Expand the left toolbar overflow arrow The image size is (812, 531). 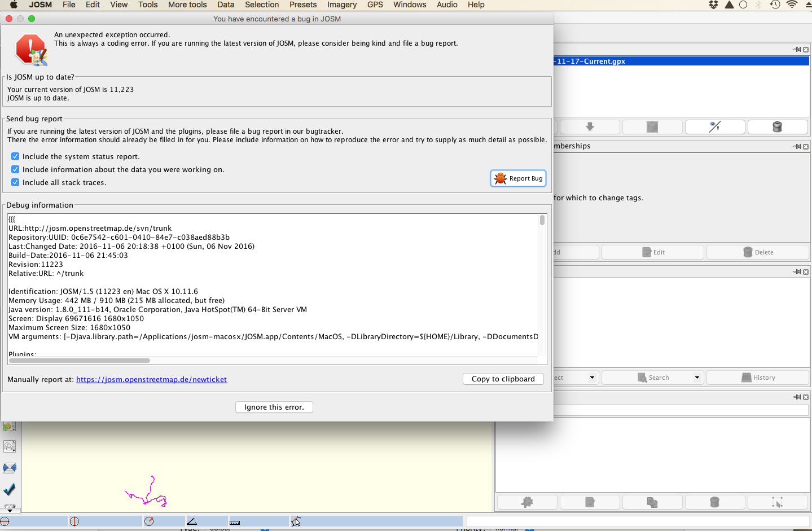pos(10,508)
